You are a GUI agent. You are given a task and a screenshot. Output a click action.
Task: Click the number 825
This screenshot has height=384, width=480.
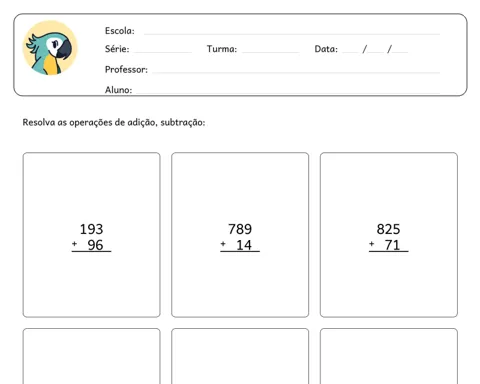tap(388, 229)
